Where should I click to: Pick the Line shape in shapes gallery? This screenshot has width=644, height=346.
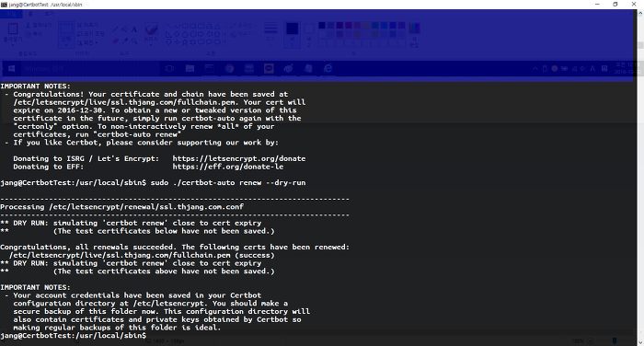pos(168,27)
